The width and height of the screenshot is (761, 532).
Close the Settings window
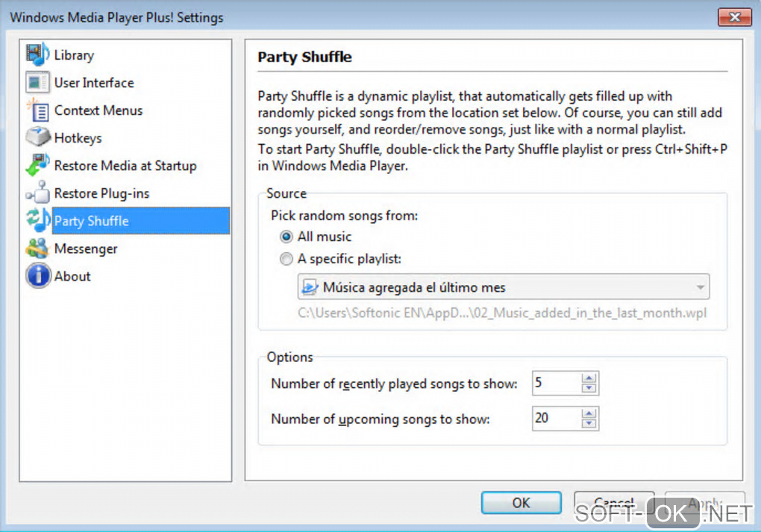(x=735, y=17)
